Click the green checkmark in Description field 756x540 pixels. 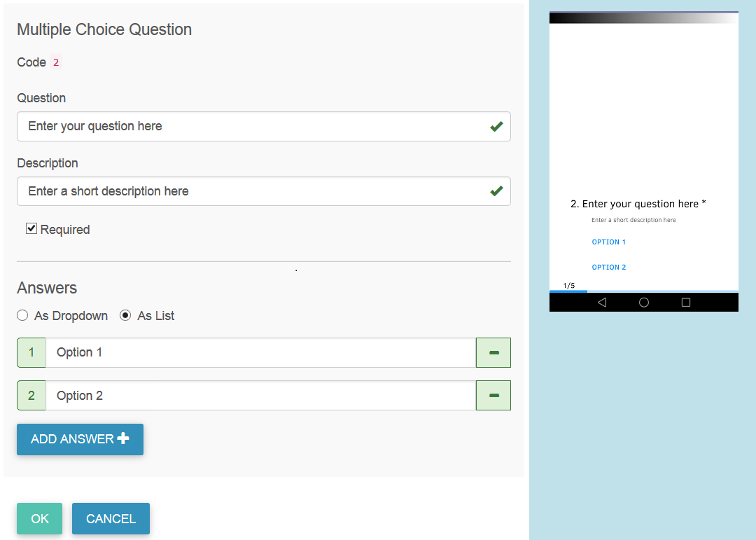(x=496, y=191)
